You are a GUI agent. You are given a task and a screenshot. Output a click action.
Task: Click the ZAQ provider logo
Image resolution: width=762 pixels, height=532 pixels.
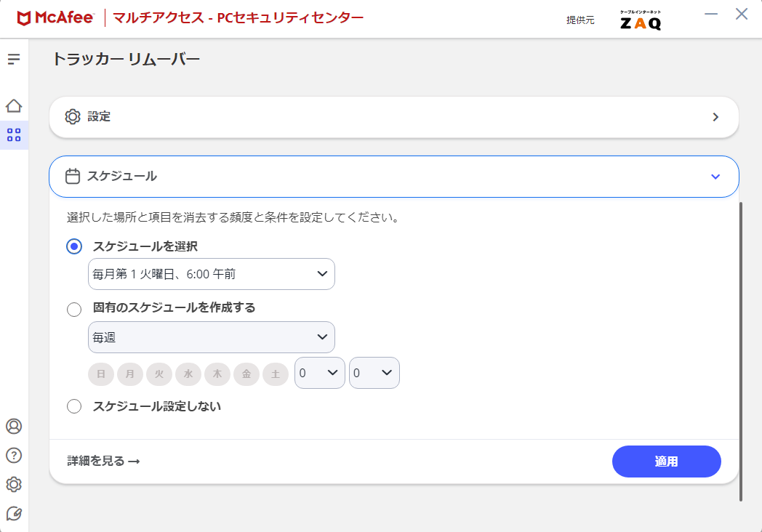(641, 20)
